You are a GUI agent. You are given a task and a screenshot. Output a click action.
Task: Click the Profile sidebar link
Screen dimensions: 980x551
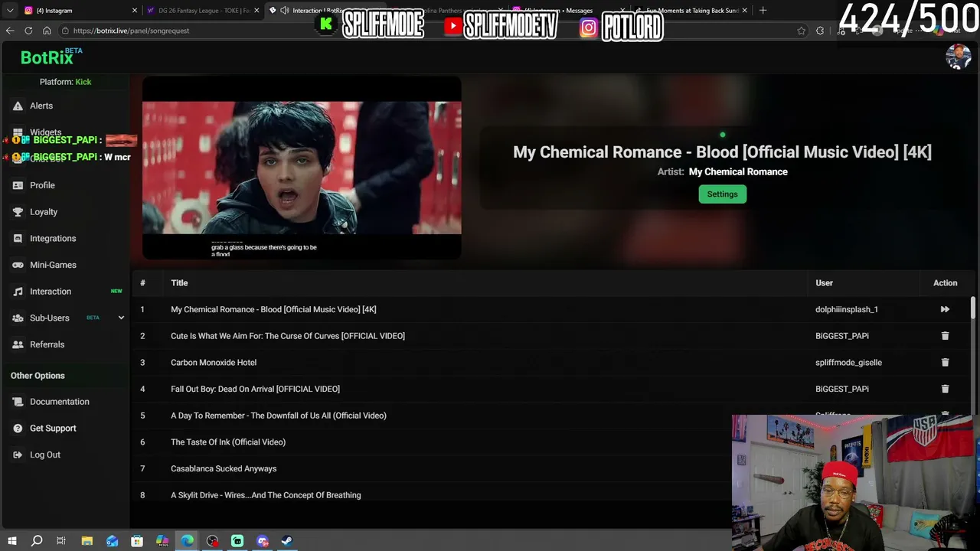[x=42, y=185]
